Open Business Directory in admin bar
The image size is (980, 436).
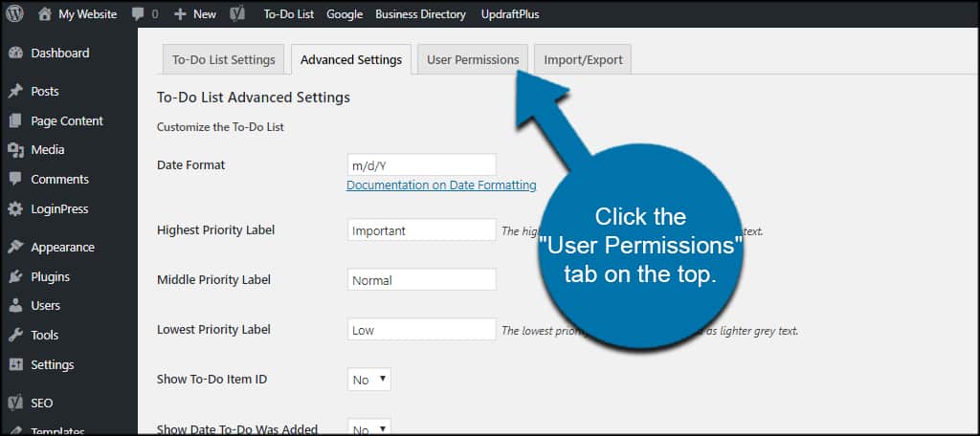[x=421, y=13]
